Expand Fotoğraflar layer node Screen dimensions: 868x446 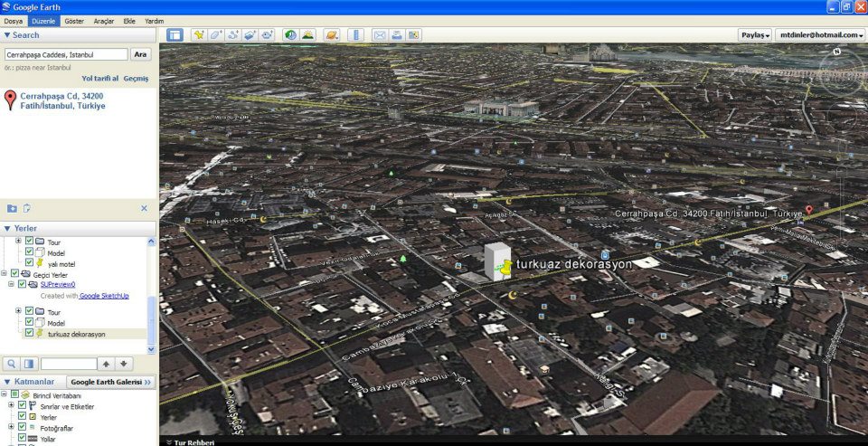click(11, 427)
